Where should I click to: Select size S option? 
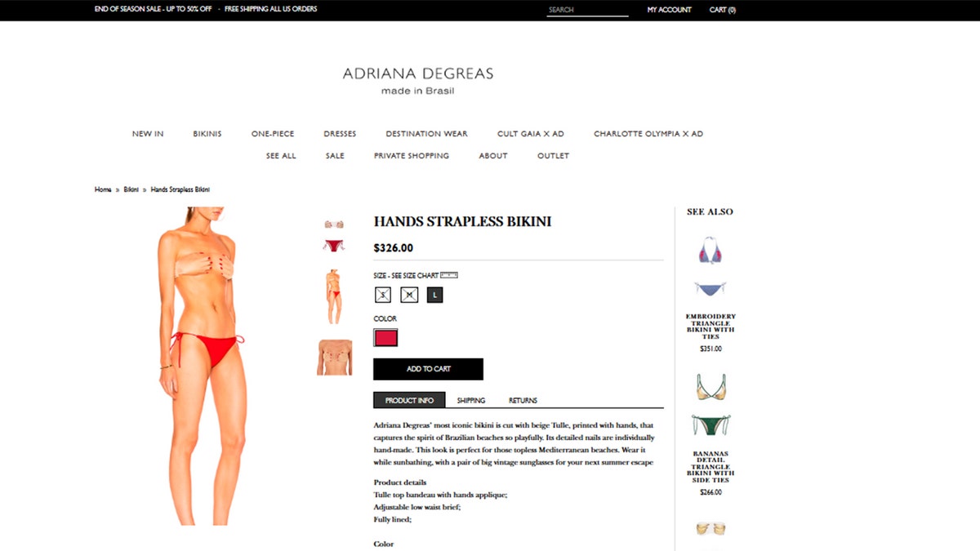[x=383, y=295]
